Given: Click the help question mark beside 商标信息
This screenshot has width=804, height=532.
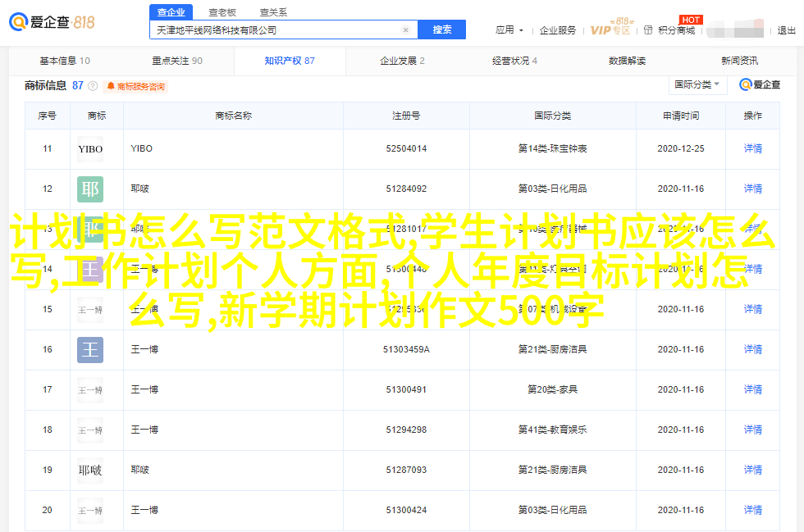Looking at the screenshot, I should [93, 86].
